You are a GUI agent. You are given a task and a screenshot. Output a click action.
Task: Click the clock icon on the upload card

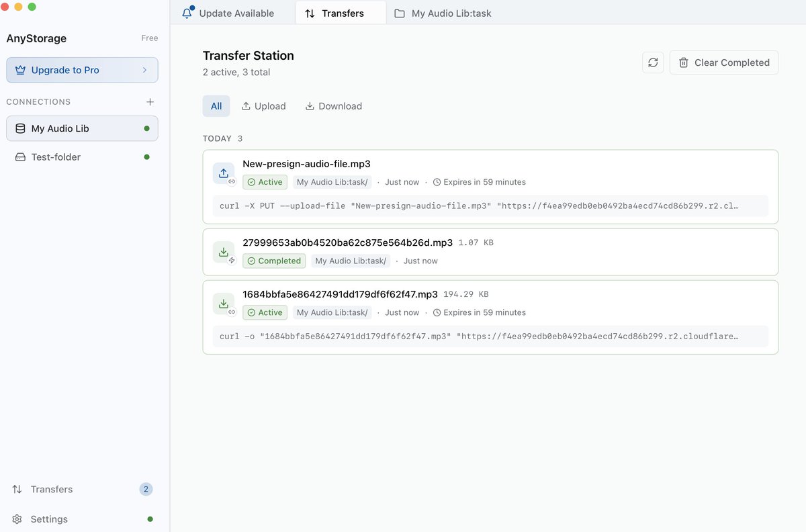coord(437,182)
